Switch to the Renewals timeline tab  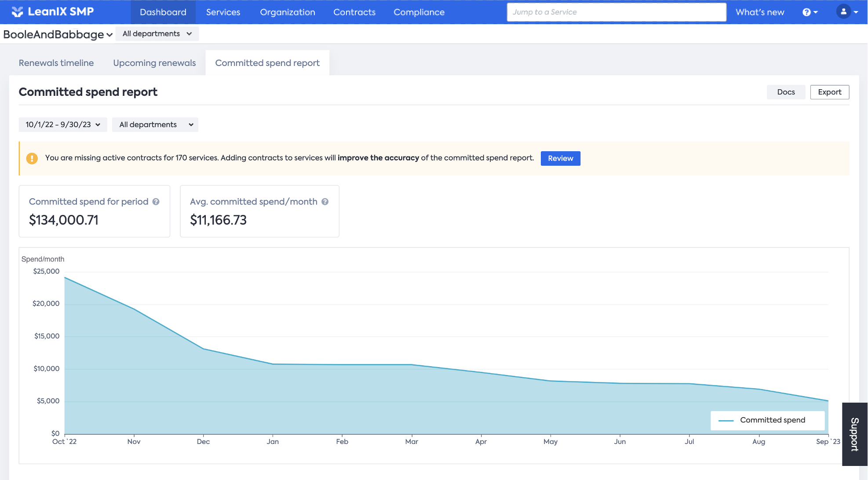pyautogui.click(x=56, y=63)
